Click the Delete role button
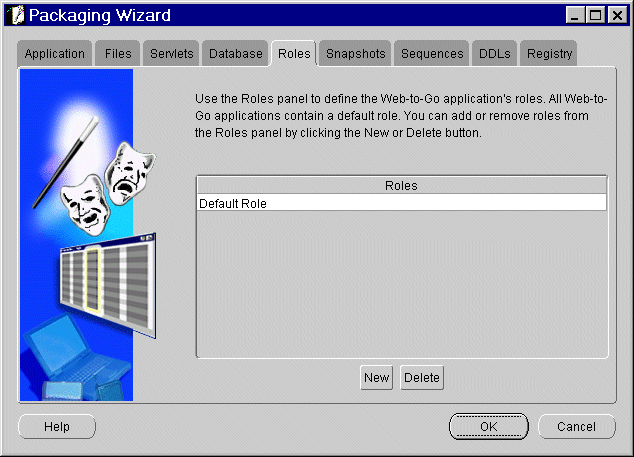The width and height of the screenshot is (634, 457). point(422,378)
